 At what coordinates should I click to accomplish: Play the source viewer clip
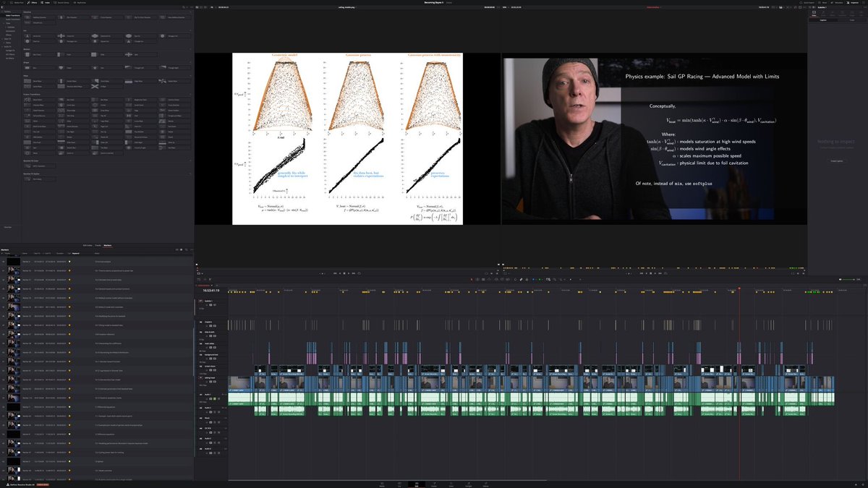(x=349, y=273)
